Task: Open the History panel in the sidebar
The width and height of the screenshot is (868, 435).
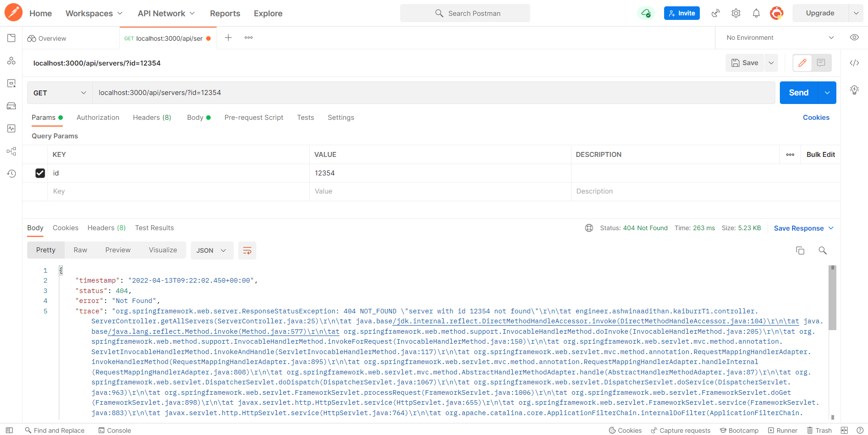Action: point(11,173)
